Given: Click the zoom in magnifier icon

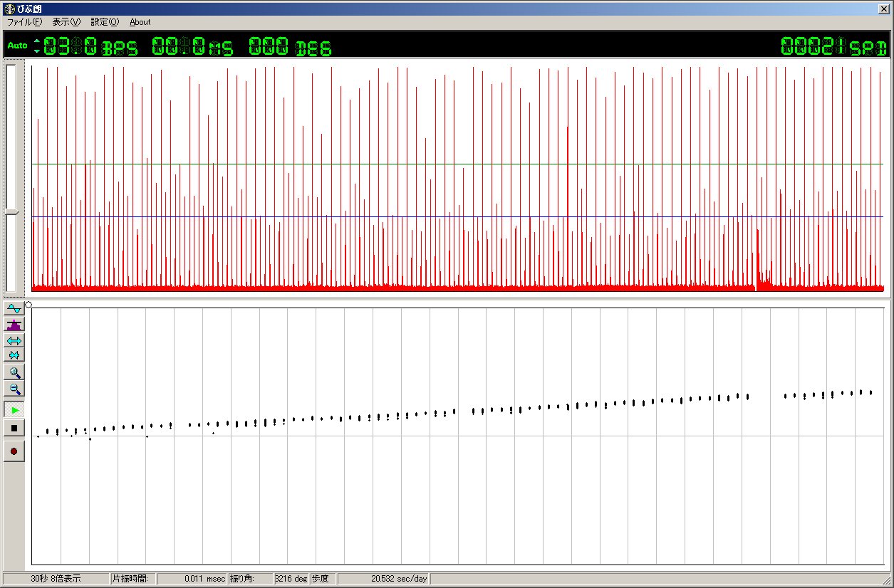Looking at the screenshot, I should (14, 372).
